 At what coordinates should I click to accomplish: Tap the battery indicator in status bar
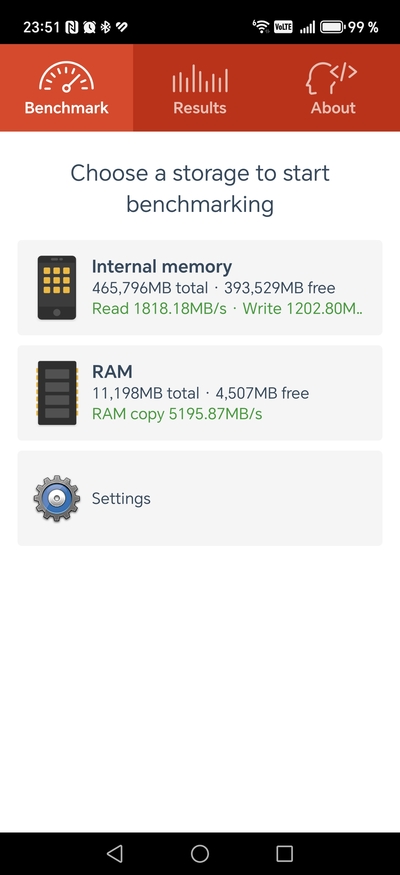click(332, 27)
